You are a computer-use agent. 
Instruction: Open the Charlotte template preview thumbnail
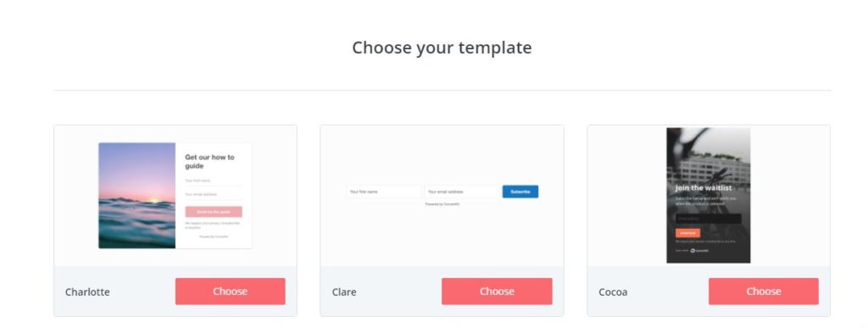point(175,196)
